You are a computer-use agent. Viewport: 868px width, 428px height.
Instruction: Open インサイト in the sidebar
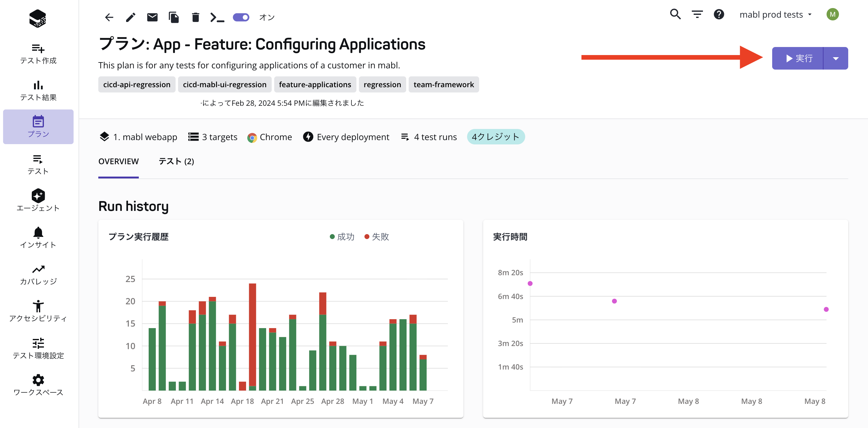point(38,238)
